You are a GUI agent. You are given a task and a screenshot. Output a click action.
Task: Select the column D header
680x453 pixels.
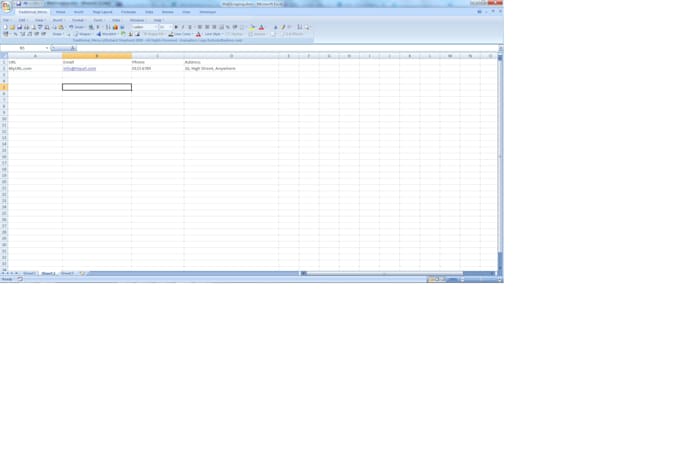[231, 56]
